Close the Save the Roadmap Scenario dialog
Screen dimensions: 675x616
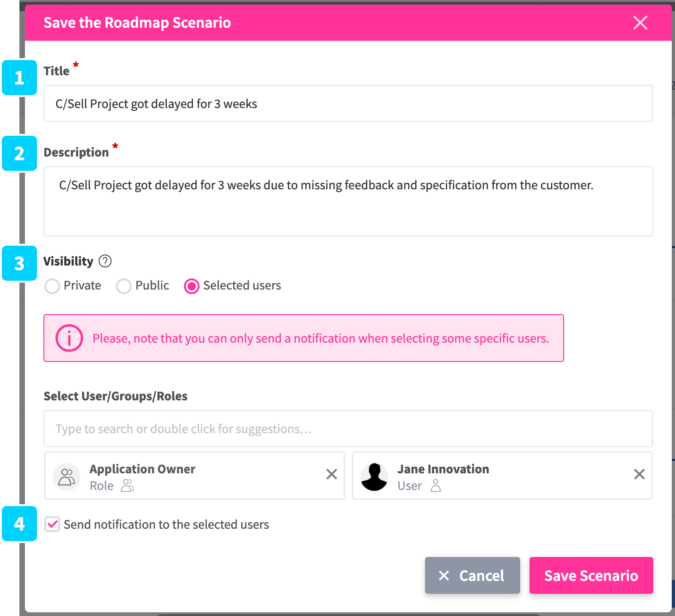pyautogui.click(x=640, y=23)
